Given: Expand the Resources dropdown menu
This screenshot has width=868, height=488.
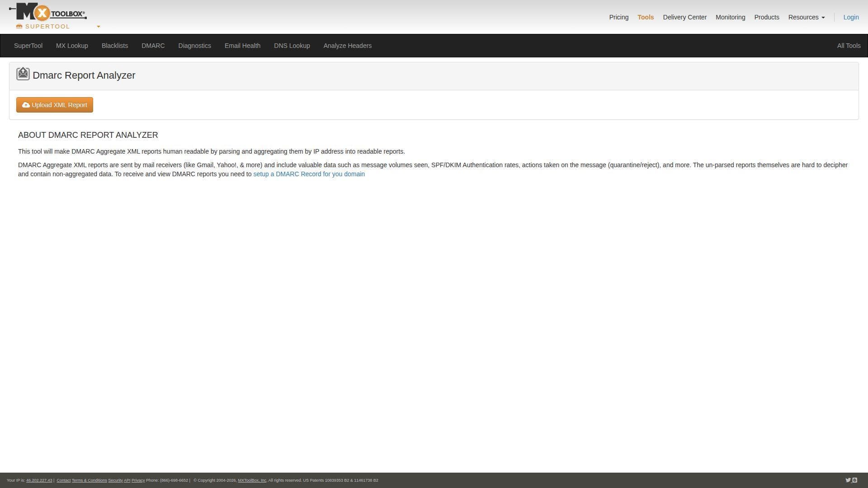Looking at the screenshot, I should pyautogui.click(x=807, y=17).
